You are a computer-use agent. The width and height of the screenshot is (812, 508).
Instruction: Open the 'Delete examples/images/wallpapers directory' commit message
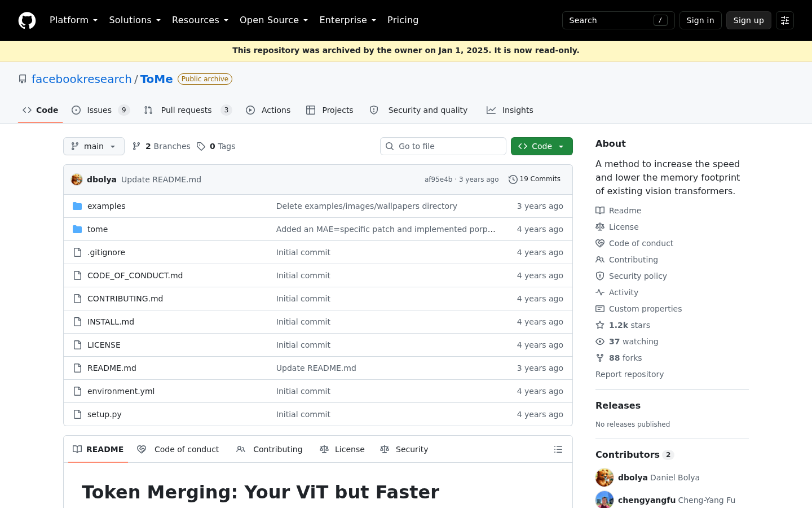(367, 206)
